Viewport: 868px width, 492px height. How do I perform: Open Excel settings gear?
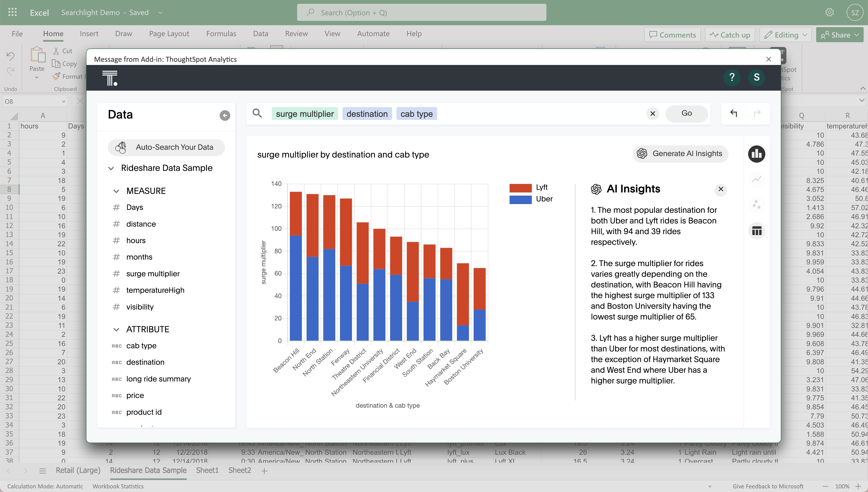[x=829, y=13]
